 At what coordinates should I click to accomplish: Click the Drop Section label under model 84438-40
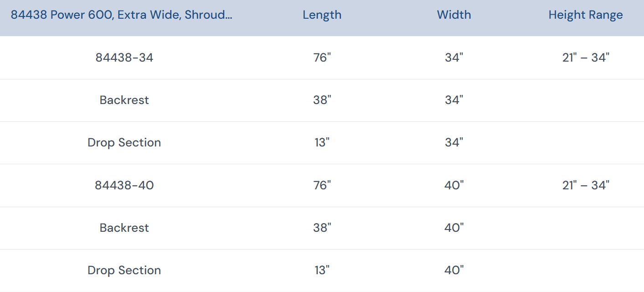(124, 270)
